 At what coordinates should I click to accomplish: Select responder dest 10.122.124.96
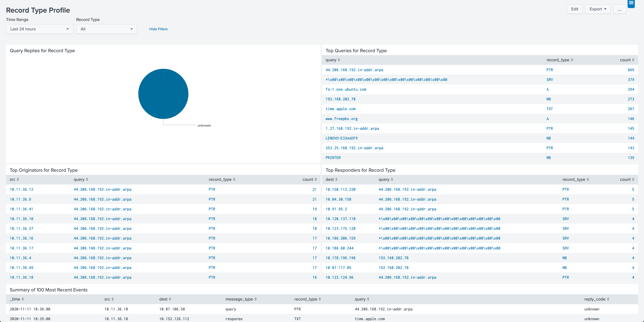point(339,278)
